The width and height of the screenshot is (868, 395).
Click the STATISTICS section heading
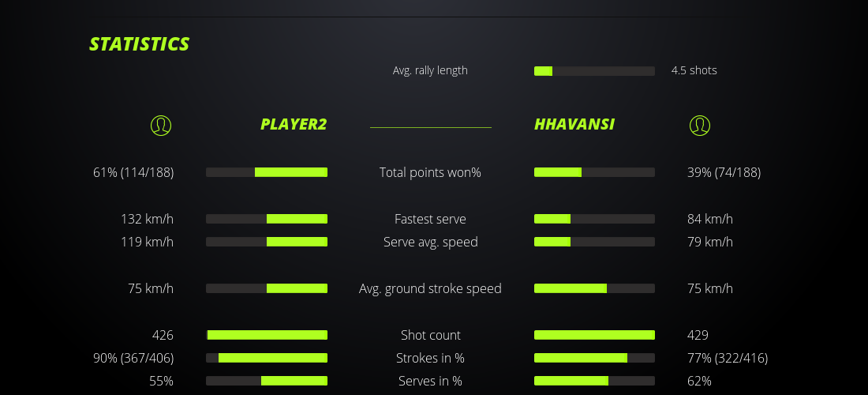click(140, 44)
